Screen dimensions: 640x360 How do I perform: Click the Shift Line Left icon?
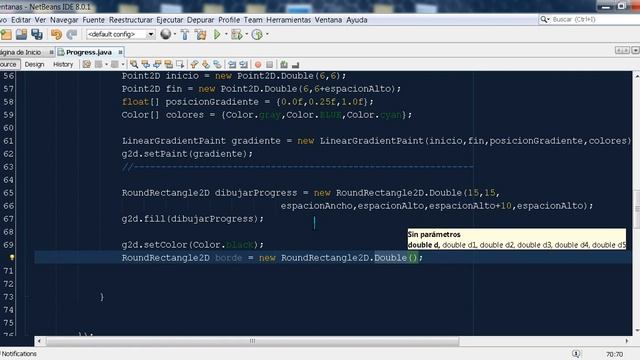[232, 64]
